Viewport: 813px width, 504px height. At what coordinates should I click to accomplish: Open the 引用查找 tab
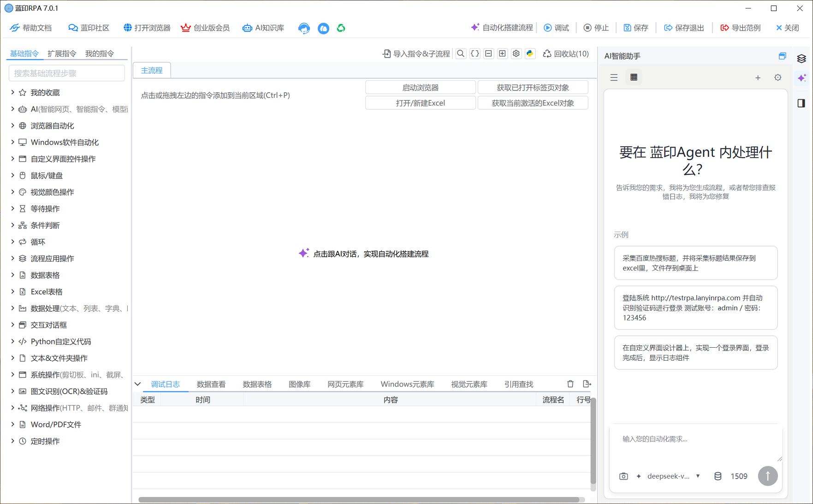pos(519,384)
